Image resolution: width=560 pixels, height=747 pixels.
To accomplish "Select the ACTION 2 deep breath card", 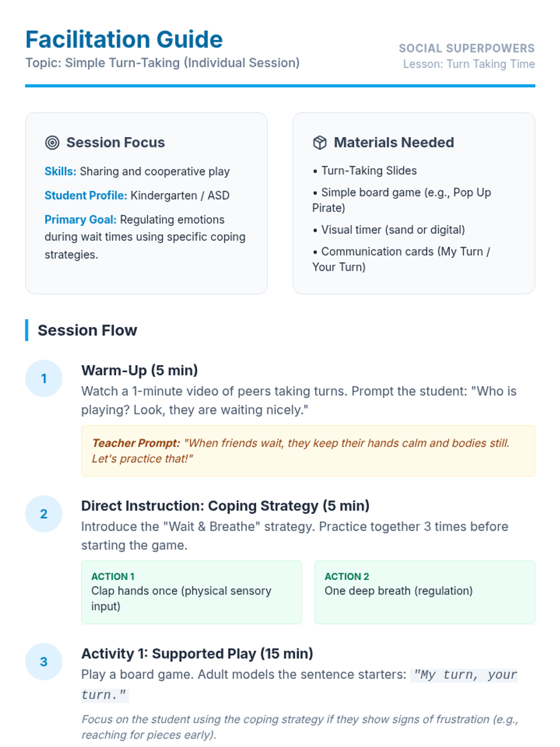I will click(x=425, y=592).
